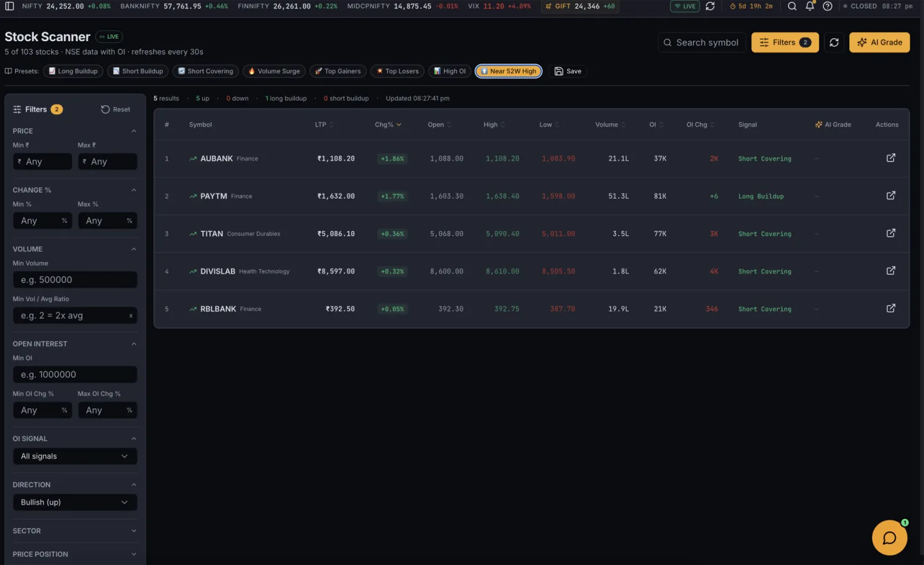Click the BANKNIFTY ticker value
The image size is (924, 565).
[182, 6]
